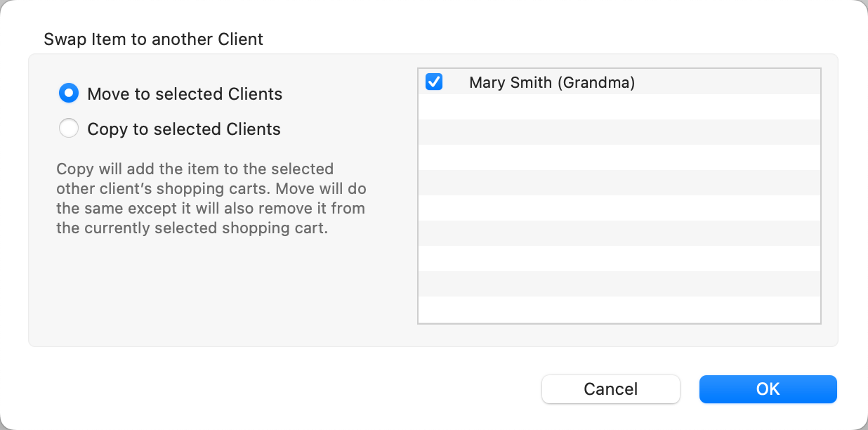This screenshot has height=430, width=868.
Task: Click the empty third row of the client list
Action: 619,133
